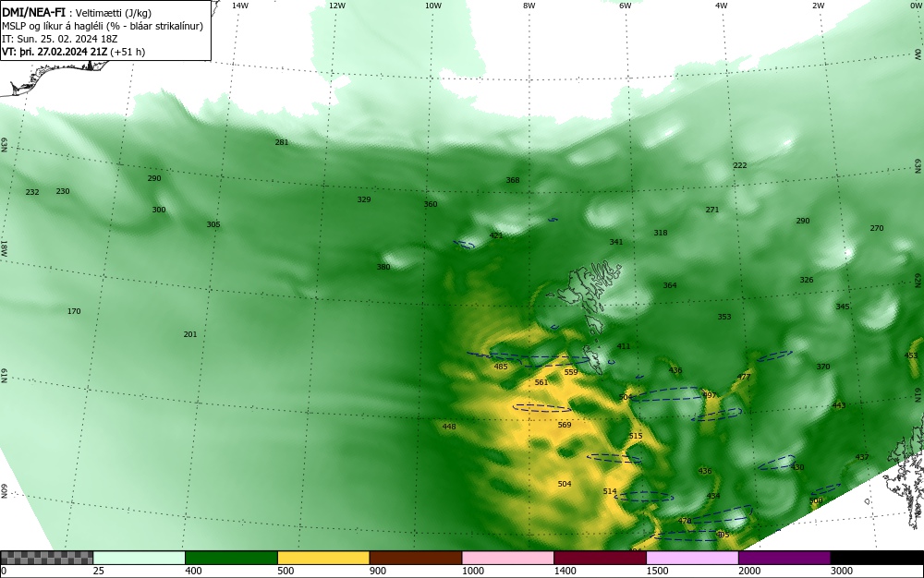
Task: Select the 60N latitude label
Action: pos(4,491)
